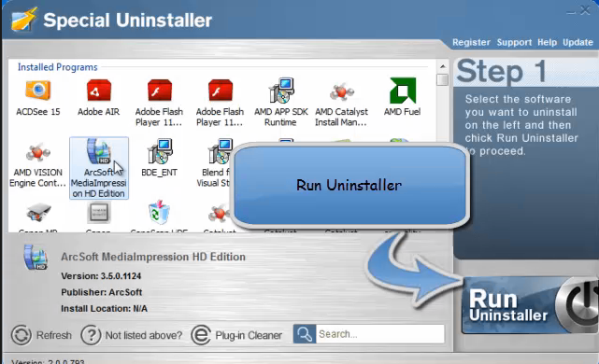This screenshot has height=364, width=599.
Task: Click the Install Location: N/A text
Action: [x=104, y=308]
